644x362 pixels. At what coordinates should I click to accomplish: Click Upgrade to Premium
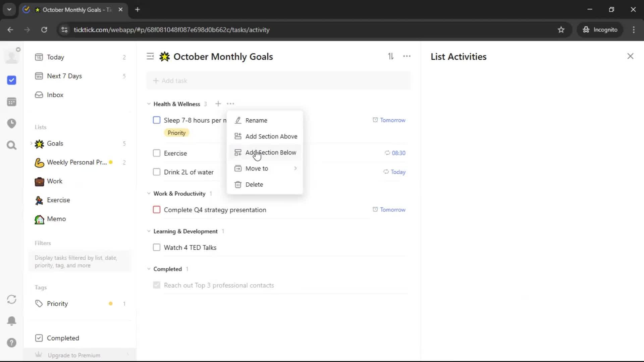pos(74,355)
